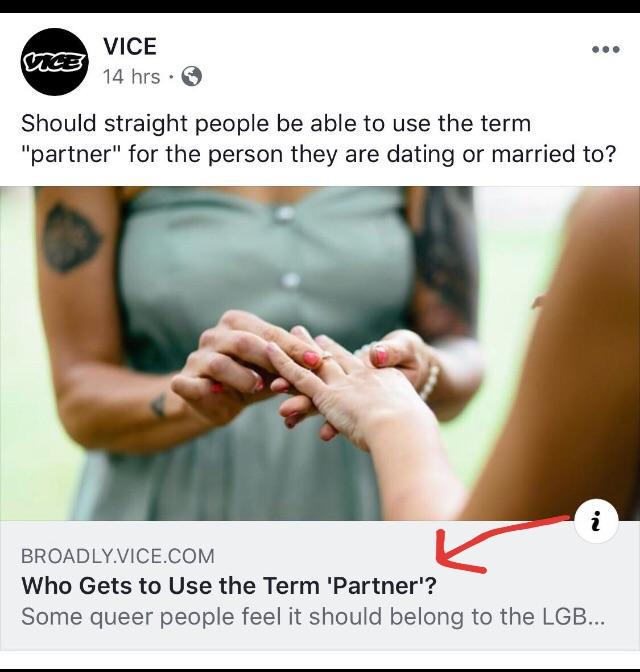Screen dimensions: 640x672
Task: Click the lower dress button in photo
Action: [291, 281]
